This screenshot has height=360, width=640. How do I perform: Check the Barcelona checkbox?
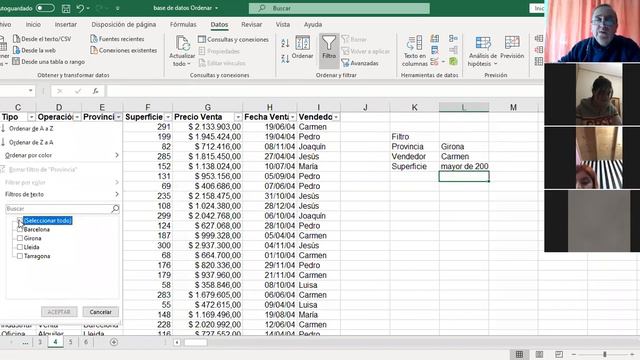click(x=20, y=229)
